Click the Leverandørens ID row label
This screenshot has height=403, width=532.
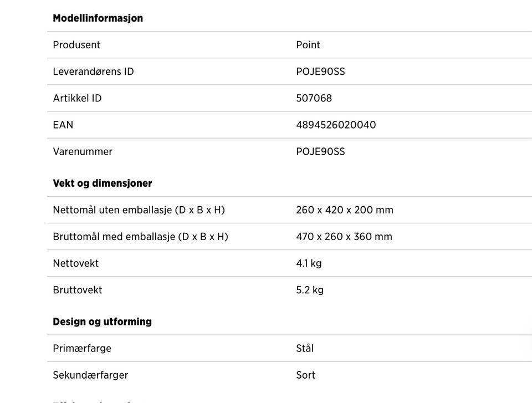[x=93, y=72]
